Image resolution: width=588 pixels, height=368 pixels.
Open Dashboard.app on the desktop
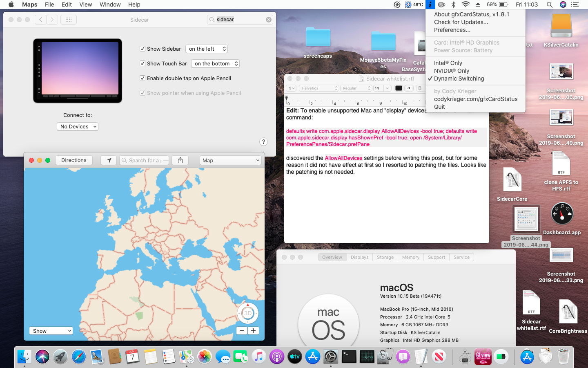pos(562,214)
